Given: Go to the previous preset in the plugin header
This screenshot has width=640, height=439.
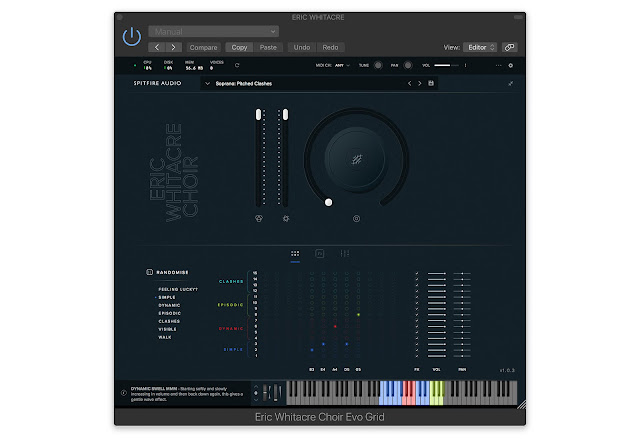Looking at the screenshot, I should 157,47.
